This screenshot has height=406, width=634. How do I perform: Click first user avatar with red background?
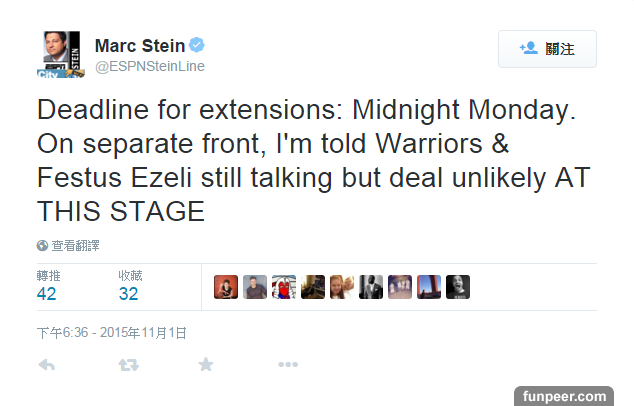coord(226,287)
